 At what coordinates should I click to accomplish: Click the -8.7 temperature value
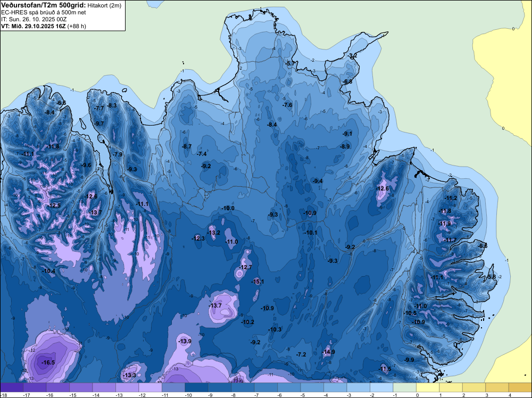[187, 146]
